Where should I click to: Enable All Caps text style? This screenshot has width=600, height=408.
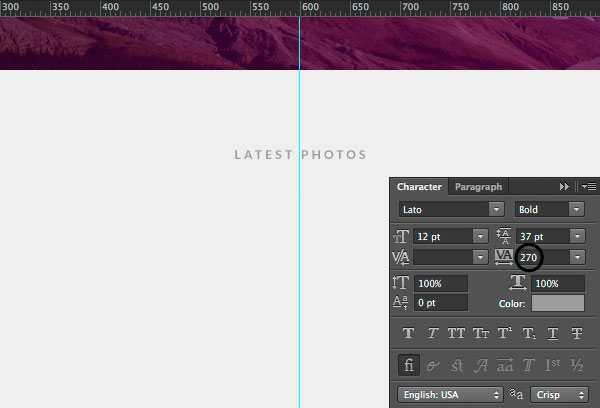pos(456,333)
